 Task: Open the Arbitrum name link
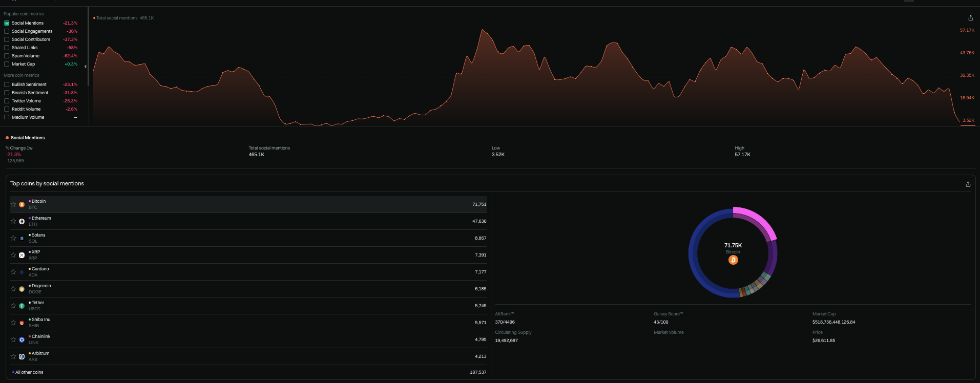(x=40, y=353)
